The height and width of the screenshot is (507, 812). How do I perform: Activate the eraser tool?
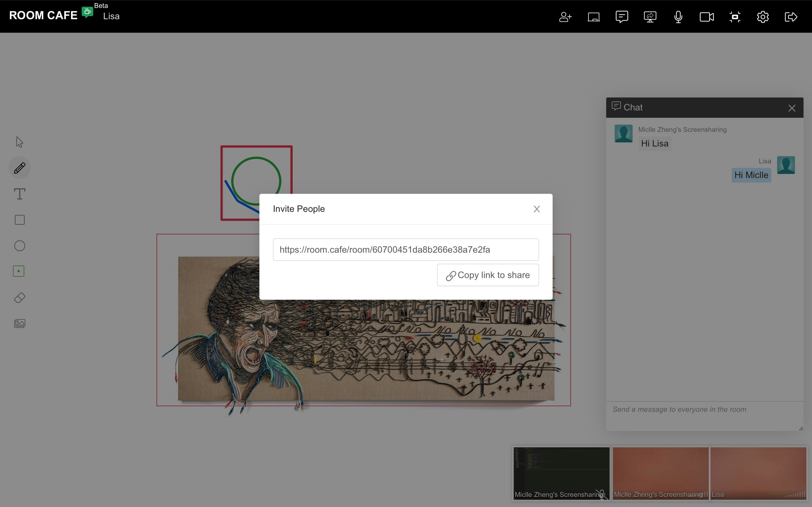pyautogui.click(x=19, y=298)
